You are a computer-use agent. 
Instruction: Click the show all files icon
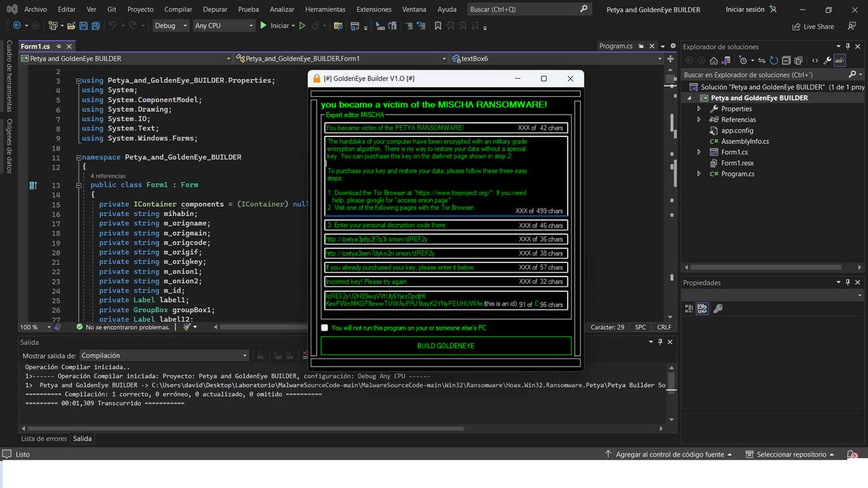click(x=798, y=60)
